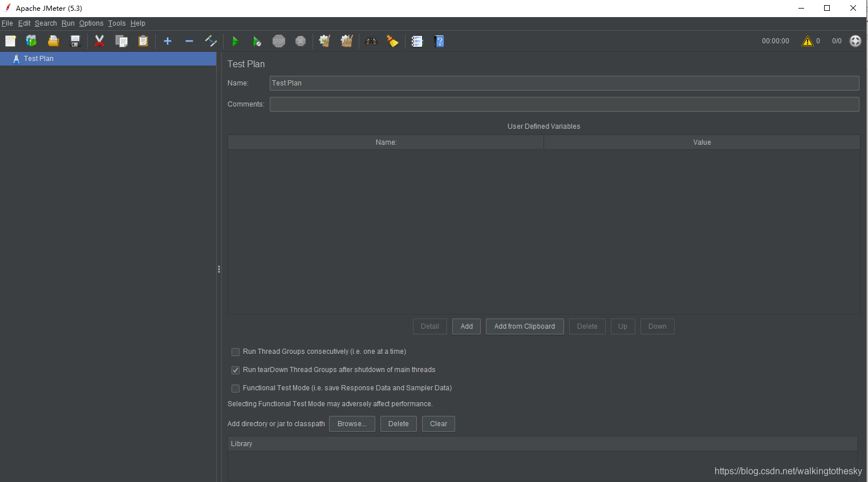868x482 pixels.
Task: Click the Comments input field
Action: [x=565, y=104]
